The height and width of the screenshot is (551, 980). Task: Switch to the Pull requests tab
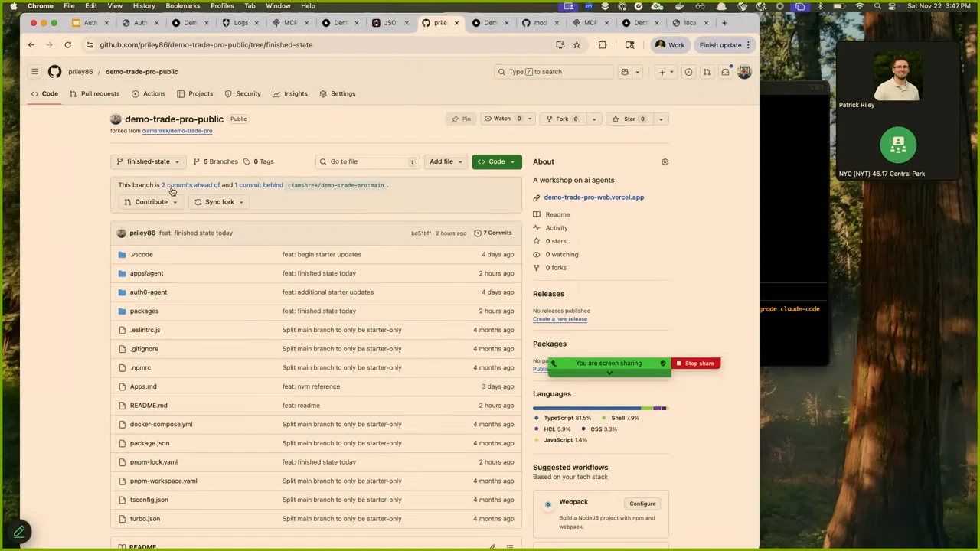click(x=94, y=93)
